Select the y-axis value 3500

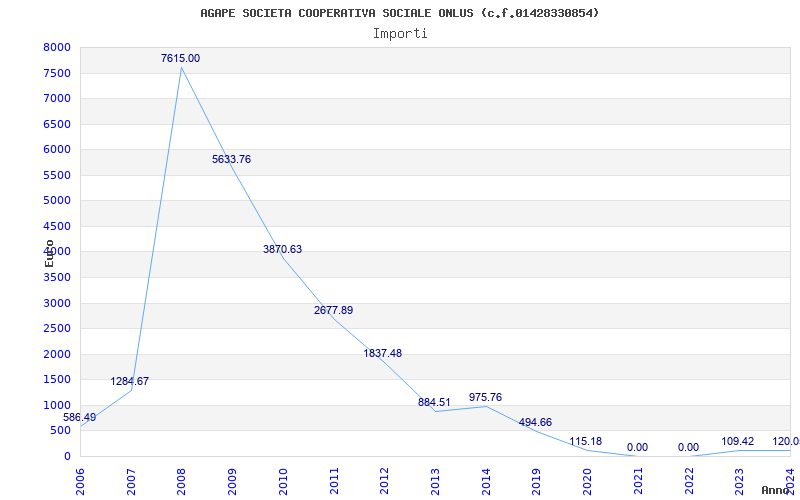click(x=57, y=278)
